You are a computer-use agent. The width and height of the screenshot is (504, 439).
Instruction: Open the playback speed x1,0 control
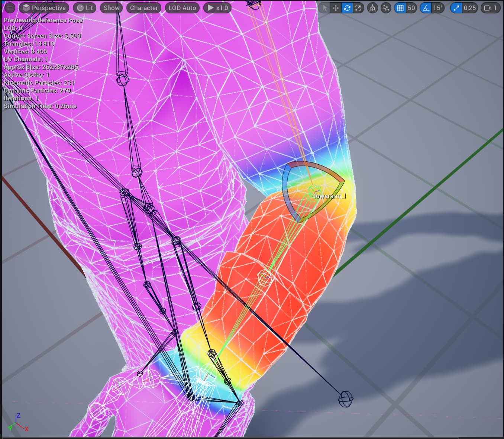[217, 8]
